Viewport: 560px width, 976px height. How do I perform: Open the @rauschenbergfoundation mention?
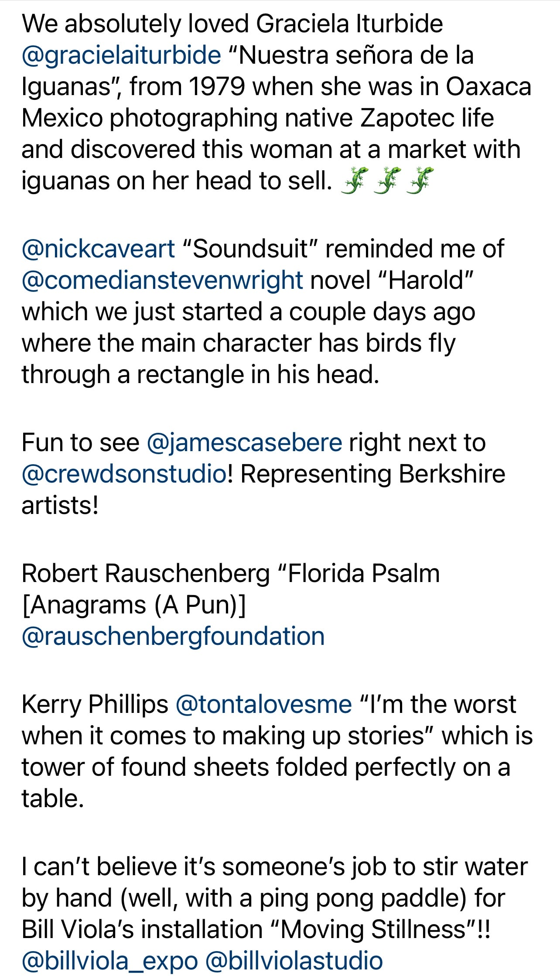tap(173, 637)
